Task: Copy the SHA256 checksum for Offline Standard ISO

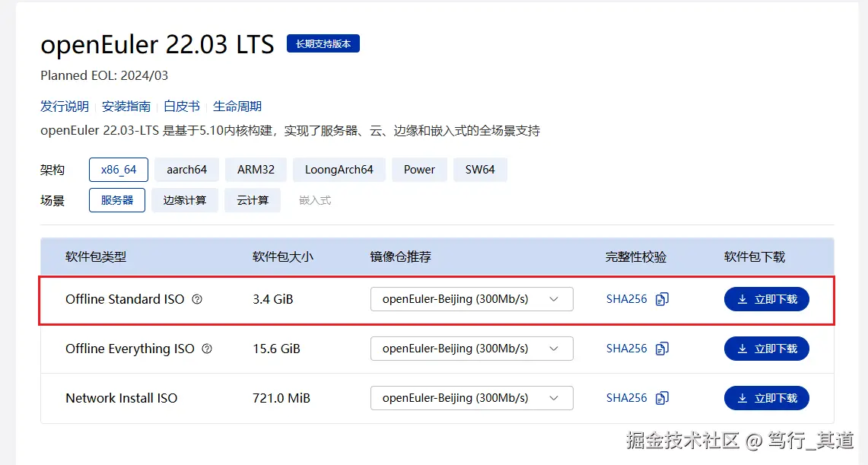Action: [662, 300]
